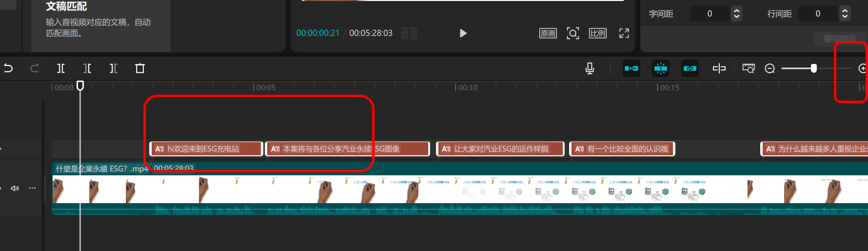Click total duration 00:05:28:03 in preview
The image size is (868, 251).
[371, 33]
